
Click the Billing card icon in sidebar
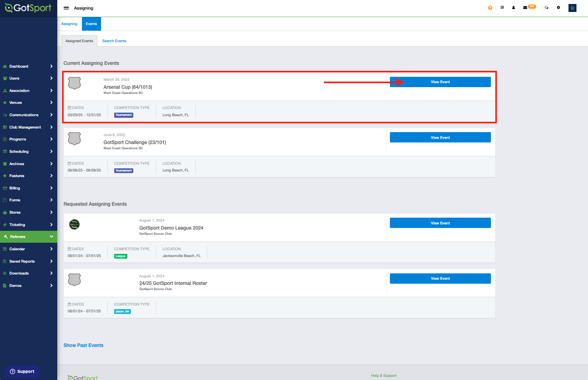pyautogui.click(x=5, y=188)
